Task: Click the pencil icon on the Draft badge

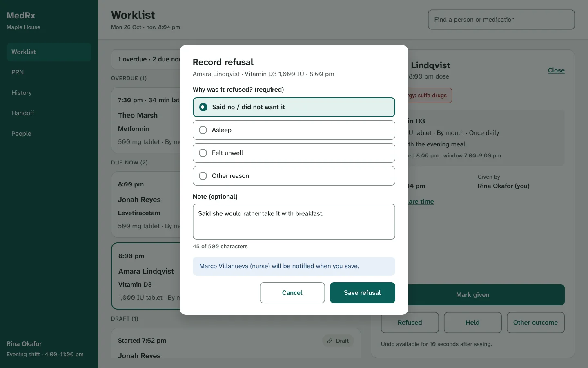Action: [x=330, y=341]
